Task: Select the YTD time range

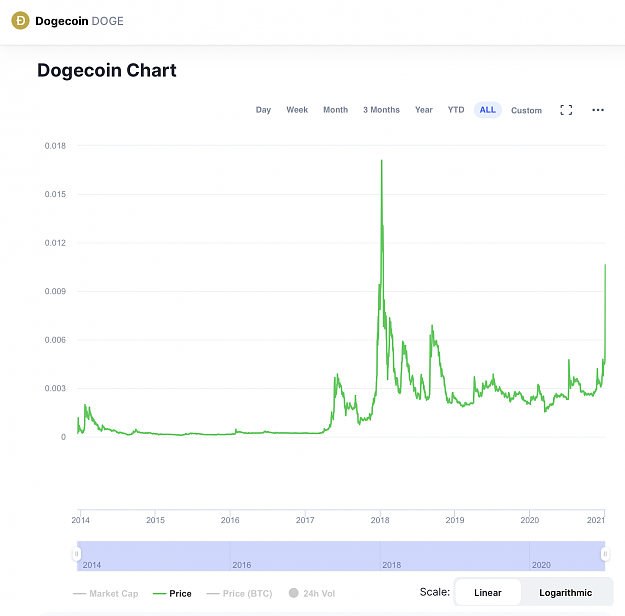Action: click(x=456, y=110)
